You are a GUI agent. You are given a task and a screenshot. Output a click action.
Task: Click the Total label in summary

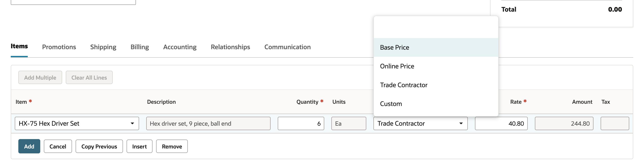(x=509, y=9)
